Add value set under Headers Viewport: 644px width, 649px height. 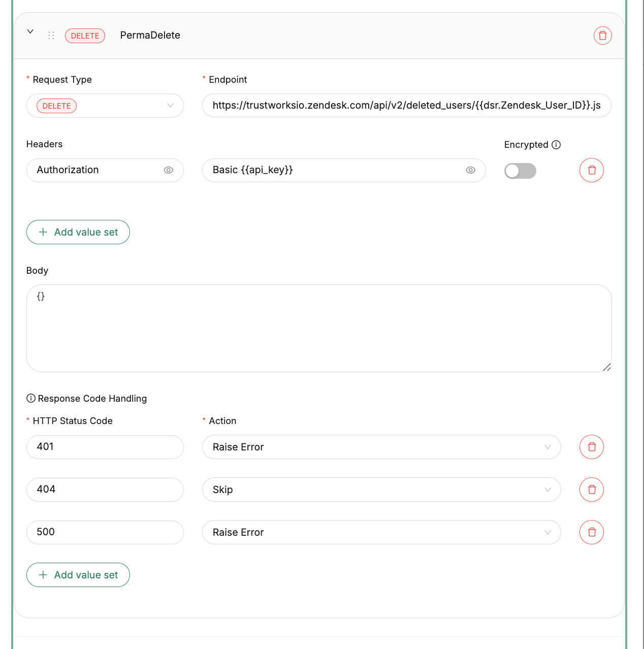(78, 232)
